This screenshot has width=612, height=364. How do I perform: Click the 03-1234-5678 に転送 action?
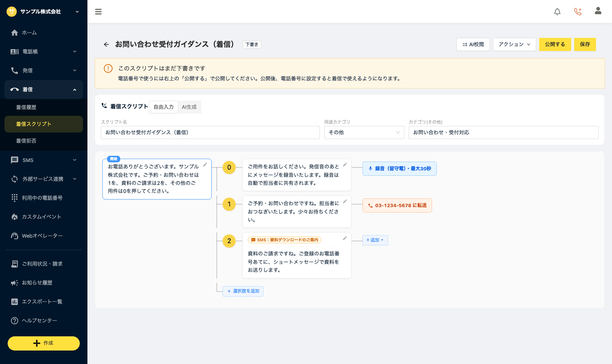click(397, 206)
